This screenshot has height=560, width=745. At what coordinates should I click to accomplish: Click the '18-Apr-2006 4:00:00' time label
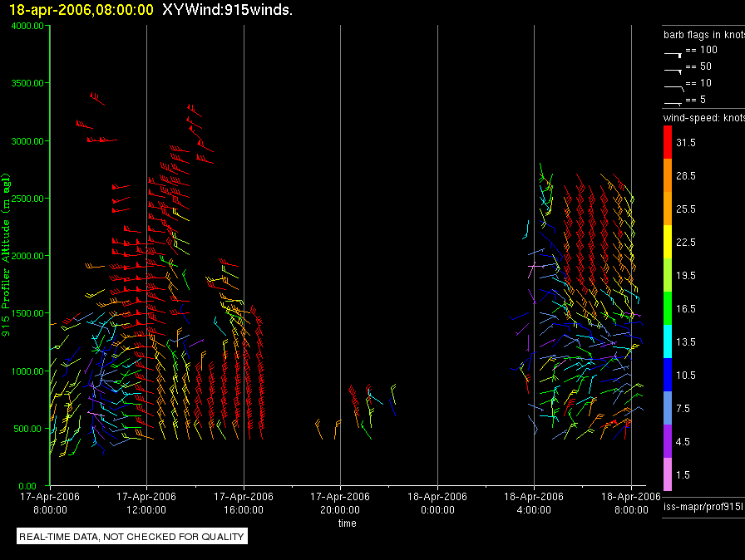(x=534, y=503)
